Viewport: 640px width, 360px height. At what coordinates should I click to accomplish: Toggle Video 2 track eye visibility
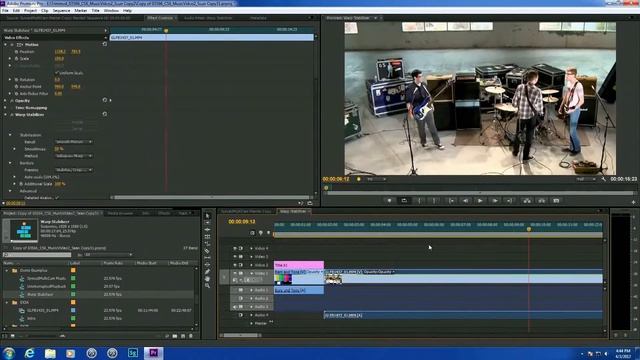click(x=235, y=265)
